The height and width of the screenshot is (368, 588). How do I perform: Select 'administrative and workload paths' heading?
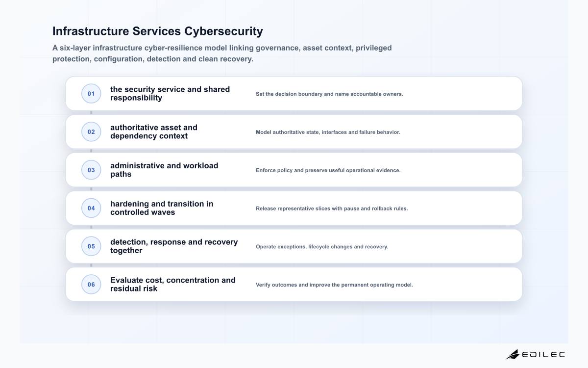click(164, 170)
